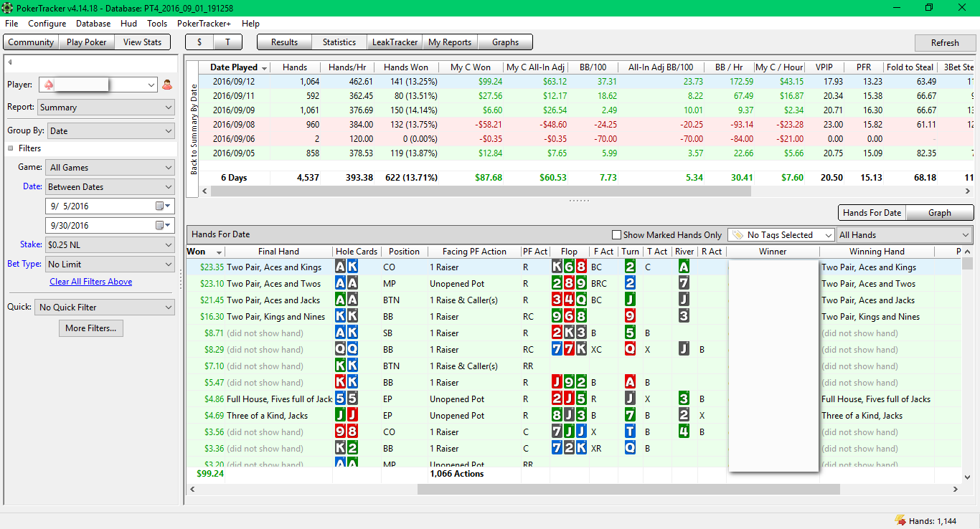Viewport: 980px width, 529px height.
Task: Click the turn Jack card in $21.45 row
Action: click(x=630, y=300)
